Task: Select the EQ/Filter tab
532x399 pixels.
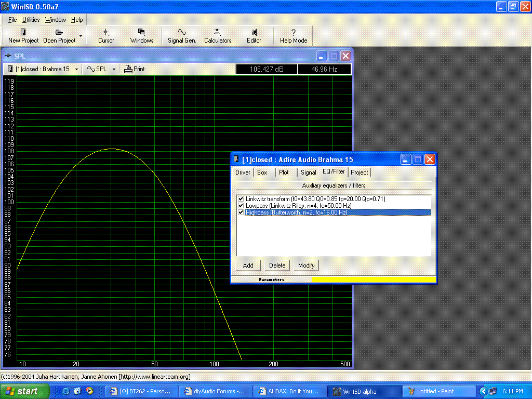Action: pos(334,171)
